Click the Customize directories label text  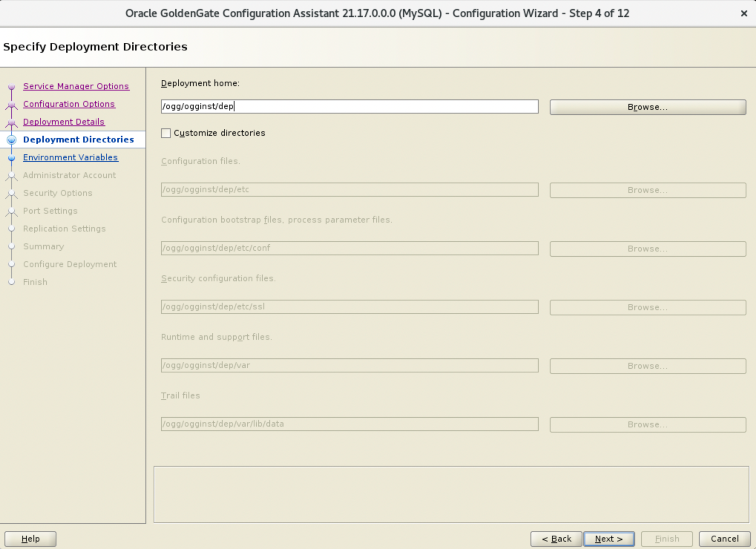tap(219, 133)
